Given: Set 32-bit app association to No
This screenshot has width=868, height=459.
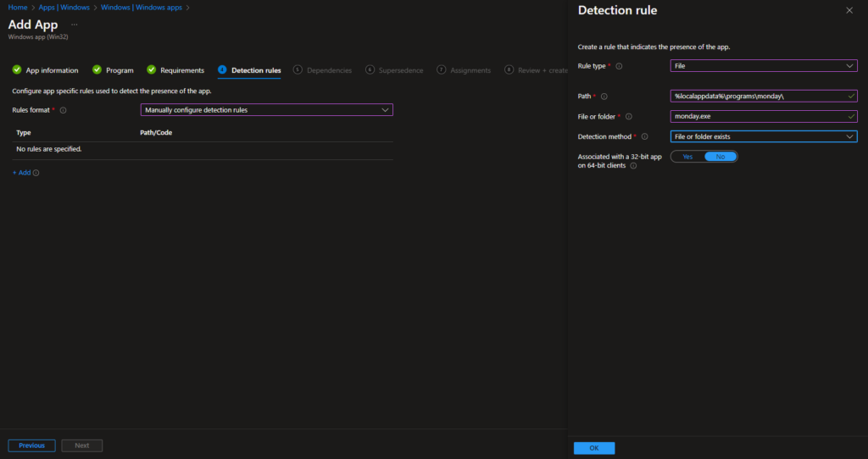Looking at the screenshot, I should [721, 157].
